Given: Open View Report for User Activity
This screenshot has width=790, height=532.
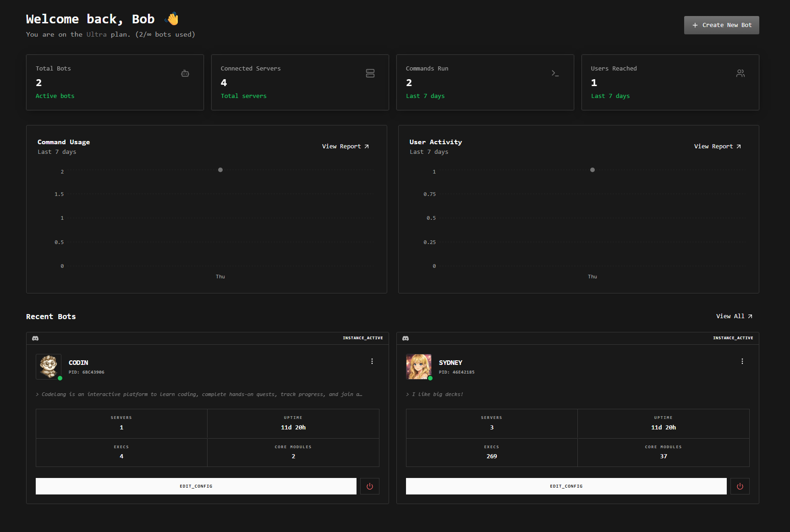Looking at the screenshot, I should 717,146.
